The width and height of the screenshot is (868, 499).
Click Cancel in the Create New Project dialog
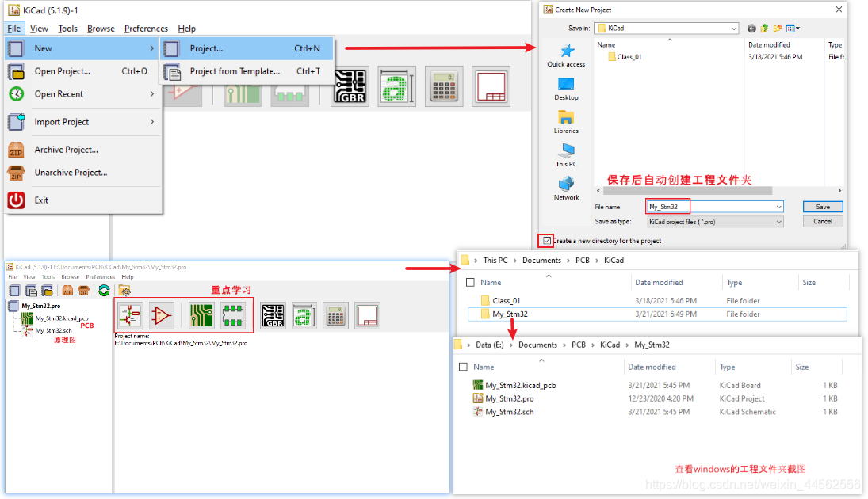click(823, 221)
